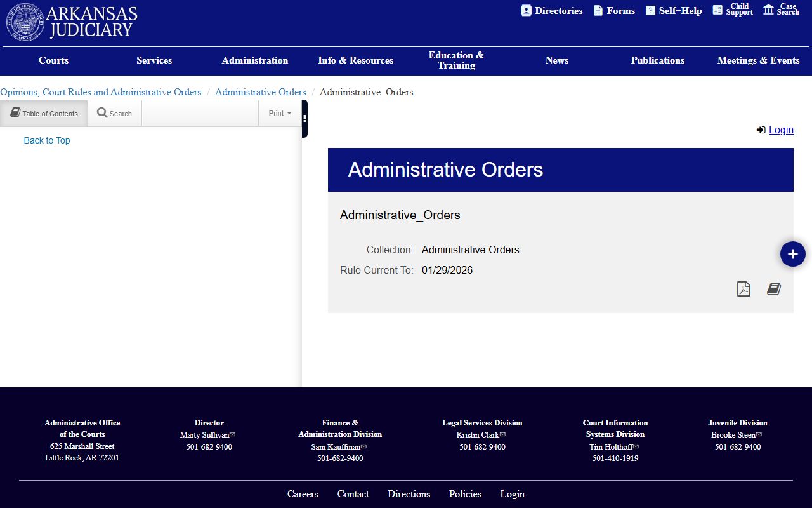Viewport: 812px width, 508px height.
Task: Go to Opinions, Court Rules and Administrative Orders breadcrumb
Action: click(101, 92)
